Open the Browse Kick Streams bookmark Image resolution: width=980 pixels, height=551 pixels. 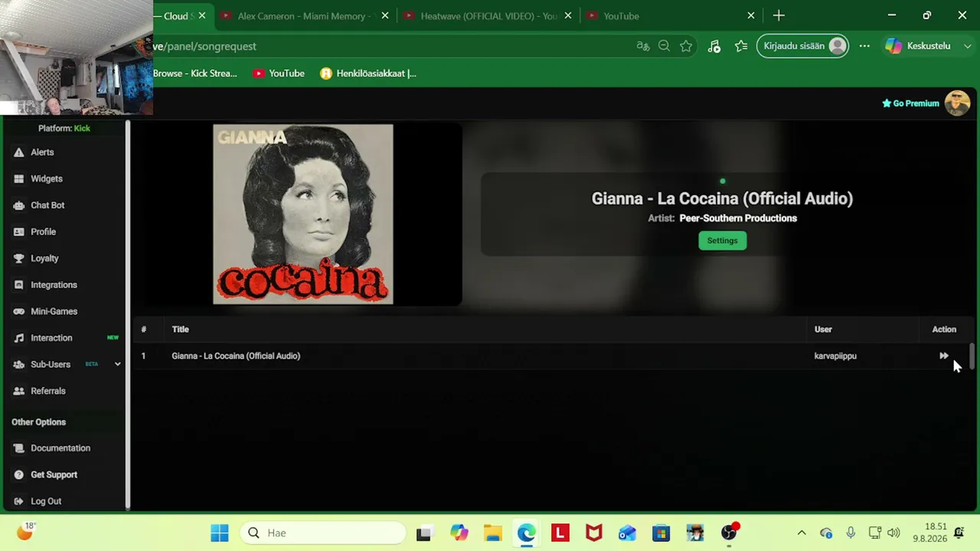[195, 73]
